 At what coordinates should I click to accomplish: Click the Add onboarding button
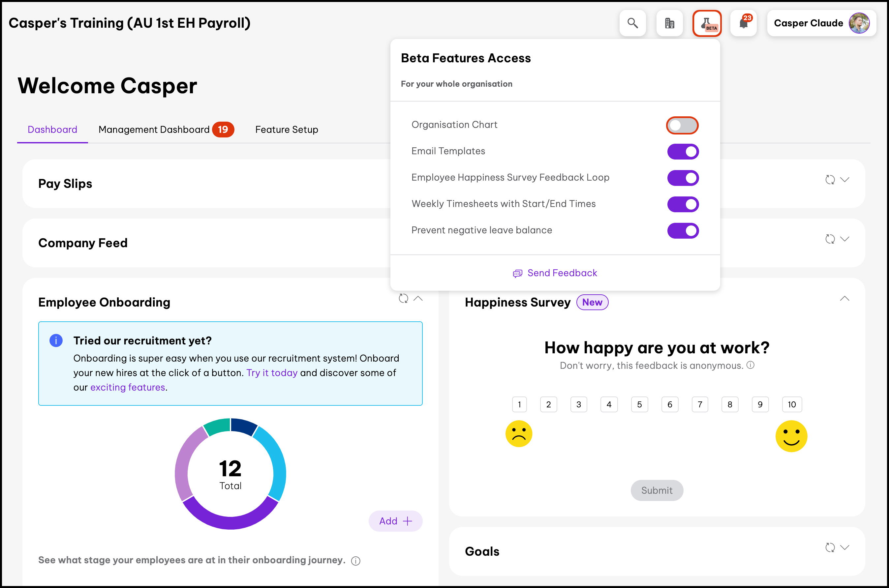pyautogui.click(x=395, y=521)
